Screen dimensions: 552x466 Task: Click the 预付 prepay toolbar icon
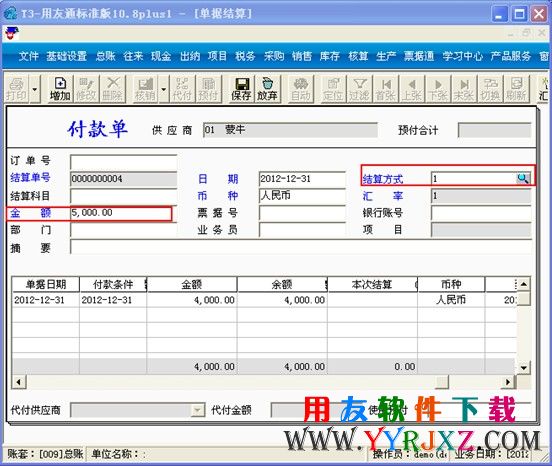pyautogui.click(x=208, y=89)
